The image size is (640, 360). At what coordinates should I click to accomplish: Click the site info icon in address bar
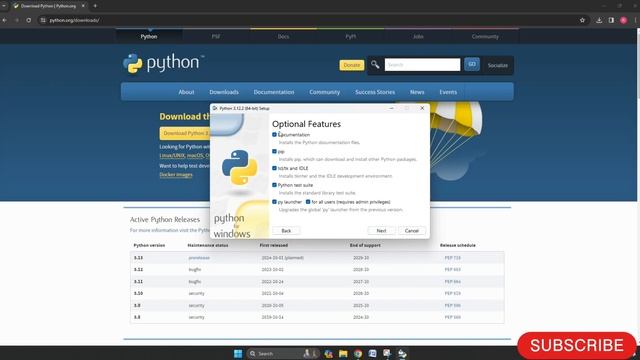43,20
